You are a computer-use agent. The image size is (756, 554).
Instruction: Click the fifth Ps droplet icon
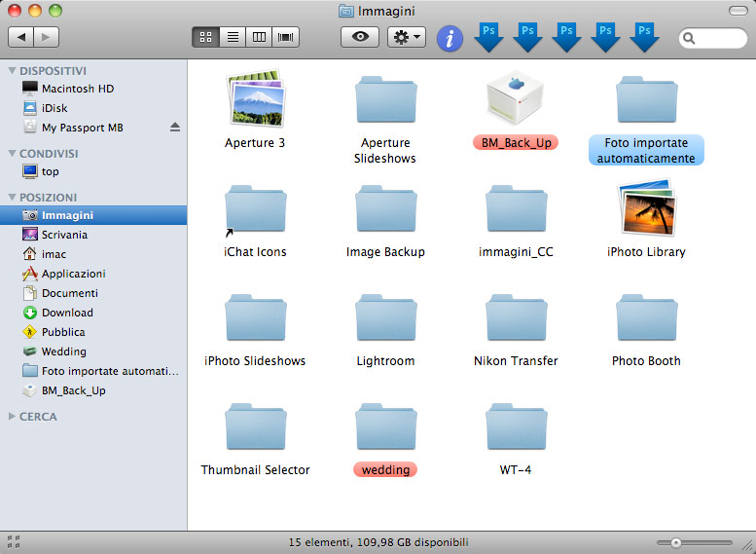tap(645, 37)
